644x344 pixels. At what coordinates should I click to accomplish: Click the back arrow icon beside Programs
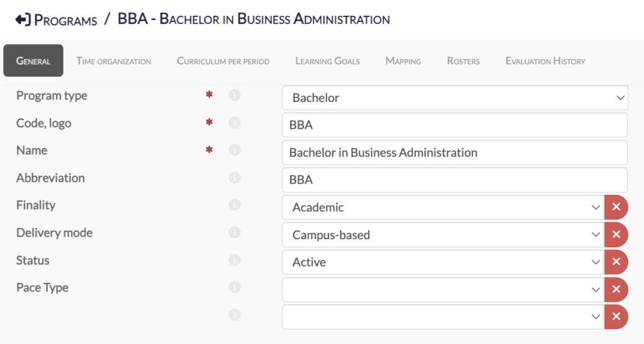pos(23,19)
